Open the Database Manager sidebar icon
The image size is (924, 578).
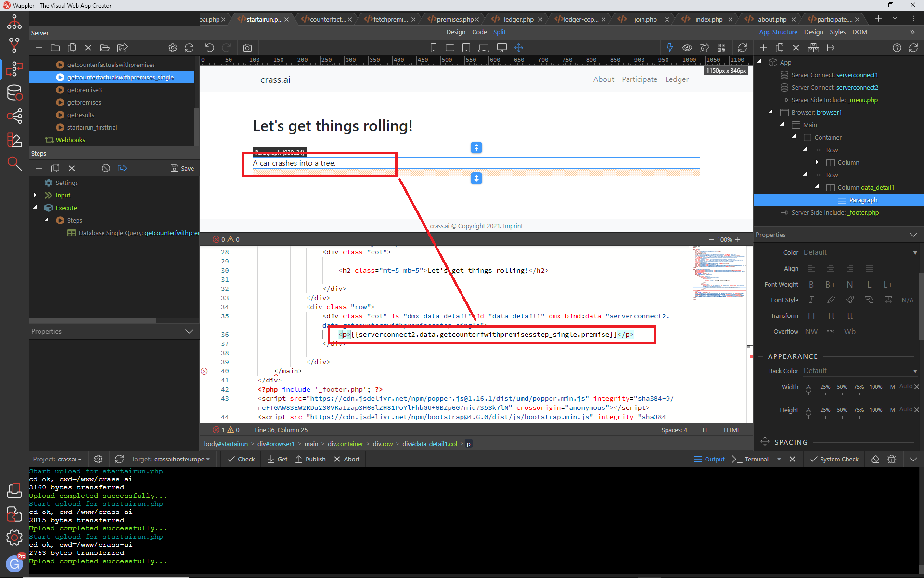(14, 92)
